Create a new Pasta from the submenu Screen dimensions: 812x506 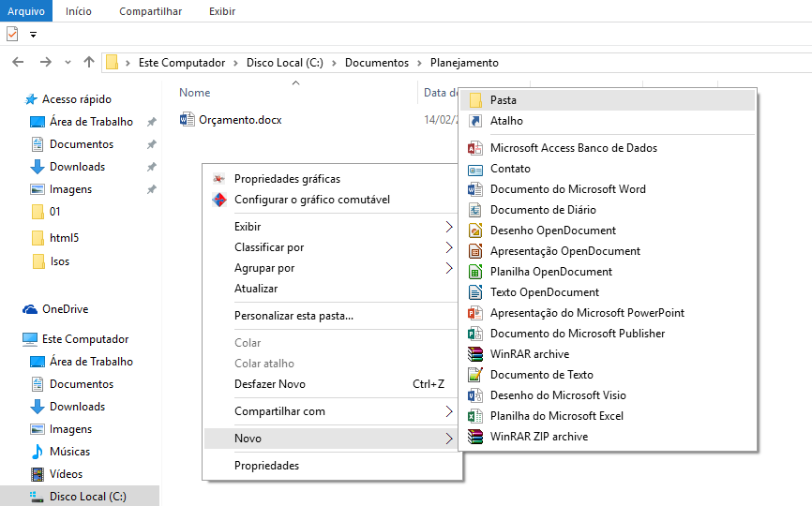click(608, 100)
